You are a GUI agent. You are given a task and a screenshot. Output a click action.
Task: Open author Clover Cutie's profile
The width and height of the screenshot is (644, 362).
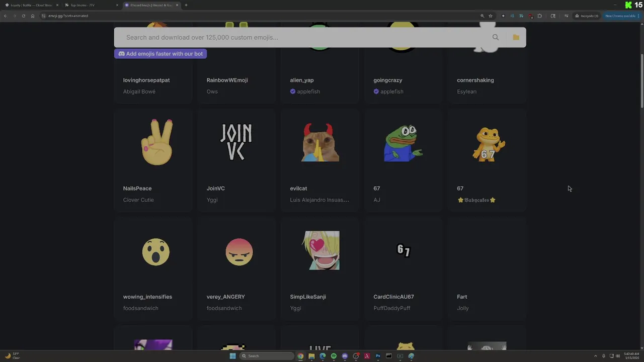(138, 200)
